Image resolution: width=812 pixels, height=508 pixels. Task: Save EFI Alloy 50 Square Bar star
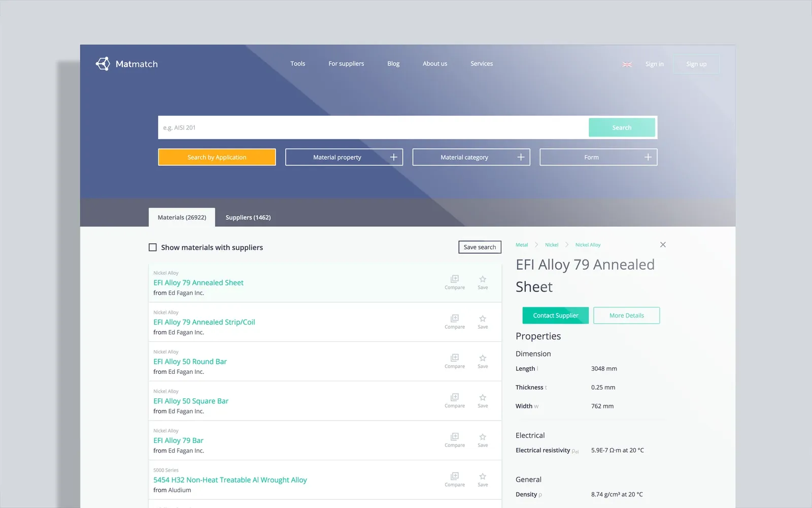pyautogui.click(x=483, y=400)
